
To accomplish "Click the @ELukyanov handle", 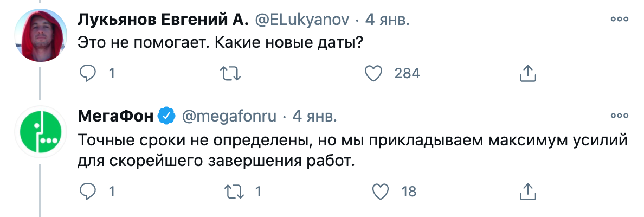I will click(x=302, y=20).
